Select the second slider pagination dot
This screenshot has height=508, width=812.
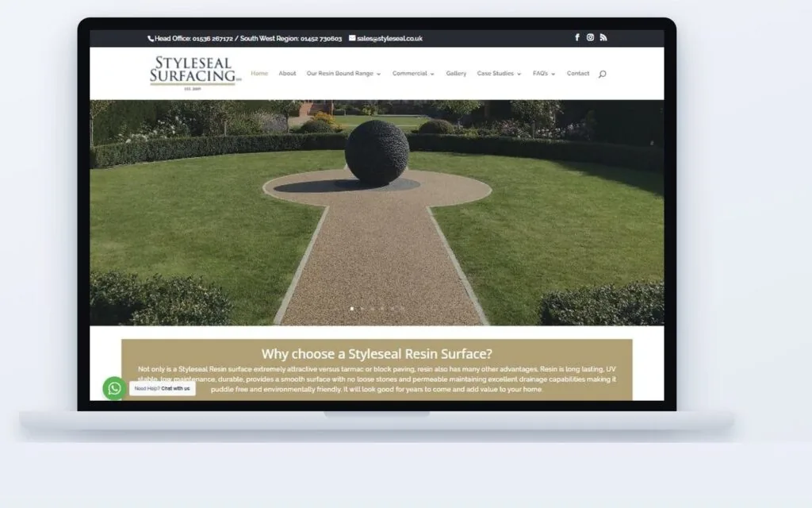tap(362, 309)
